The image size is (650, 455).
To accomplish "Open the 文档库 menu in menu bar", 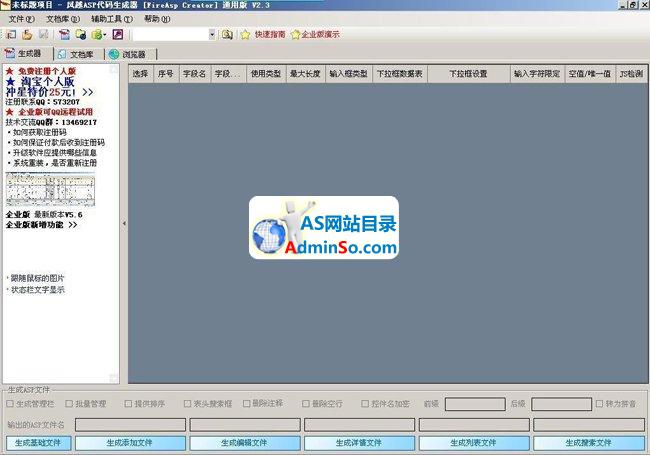I will pos(63,19).
